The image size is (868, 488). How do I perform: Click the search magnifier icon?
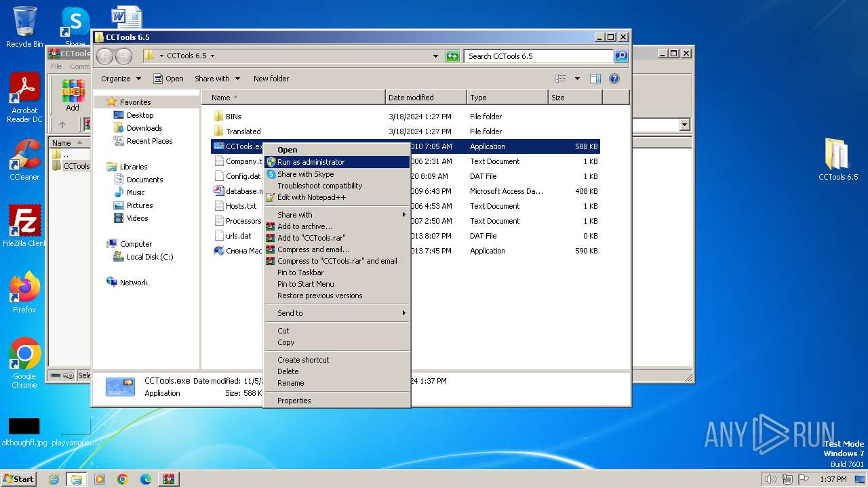click(620, 56)
